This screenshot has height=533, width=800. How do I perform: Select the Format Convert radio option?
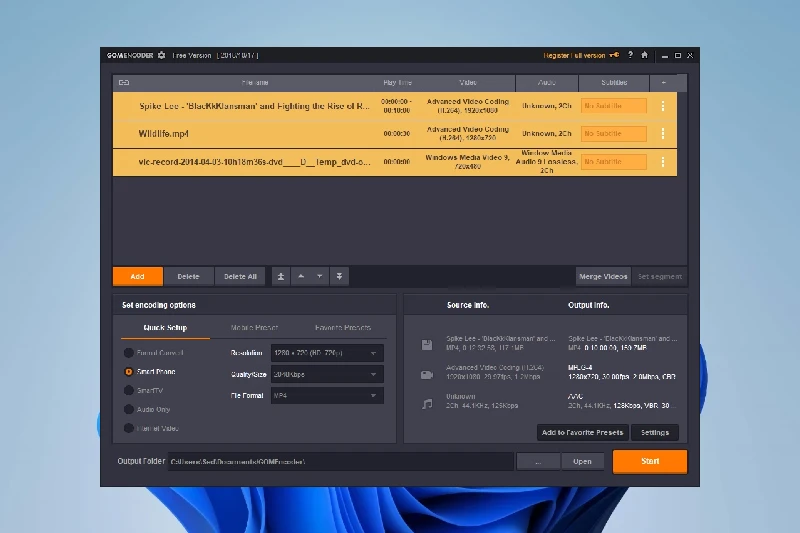point(129,353)
